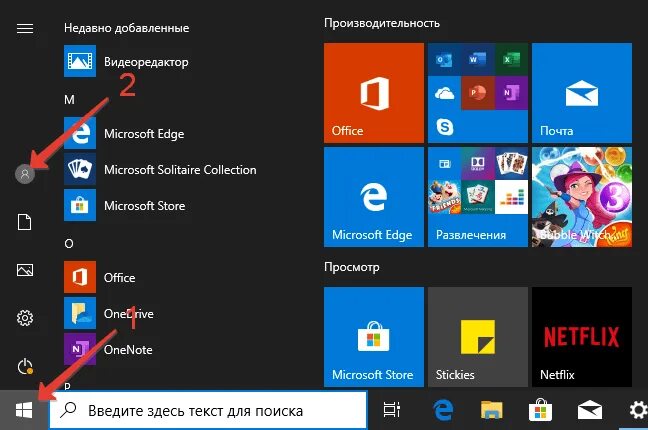The width and height of the screenshot is (648, 430).
Task: Expand the hamburger menu at top
Action: [25, 28]
